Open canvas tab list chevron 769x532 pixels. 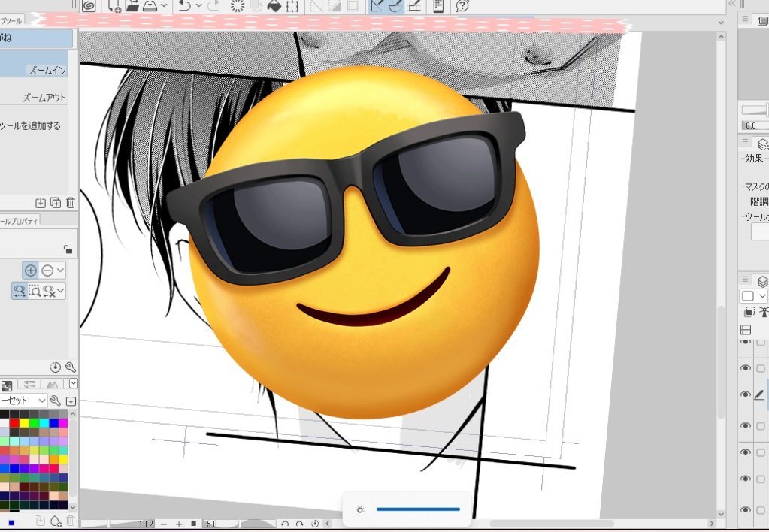pos(721,22)
